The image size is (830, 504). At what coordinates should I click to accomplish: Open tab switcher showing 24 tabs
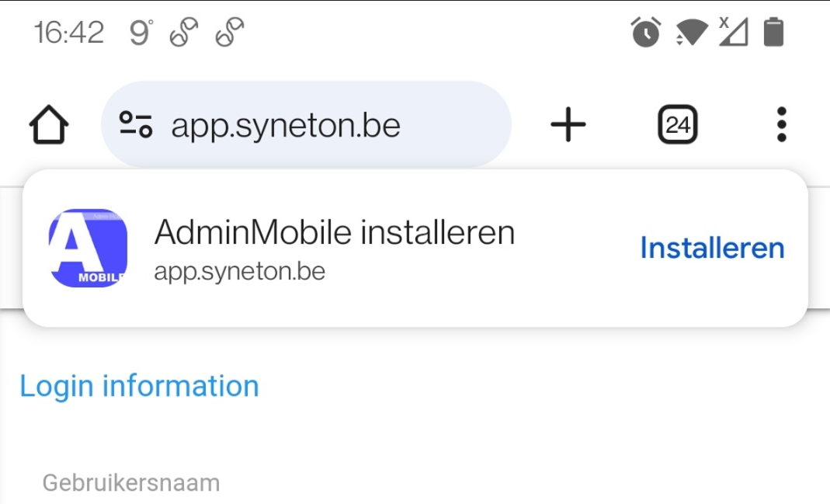[x=678, y=125]
